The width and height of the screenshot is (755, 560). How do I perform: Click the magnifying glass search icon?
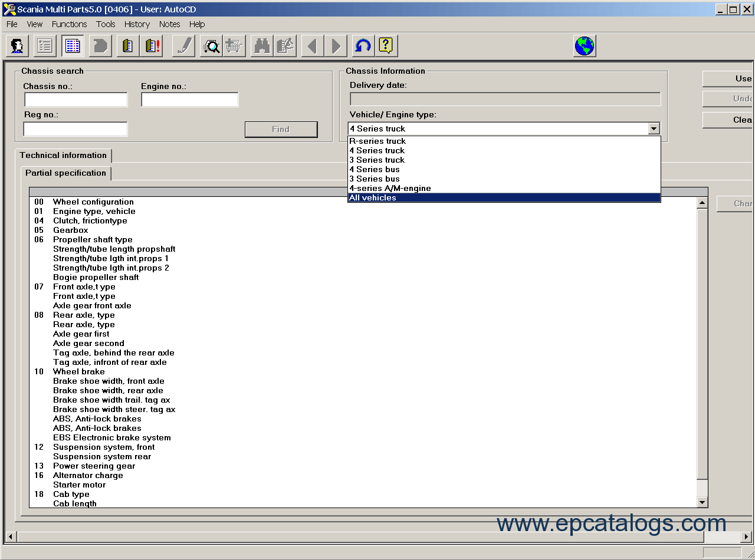(x=211, y=46)
